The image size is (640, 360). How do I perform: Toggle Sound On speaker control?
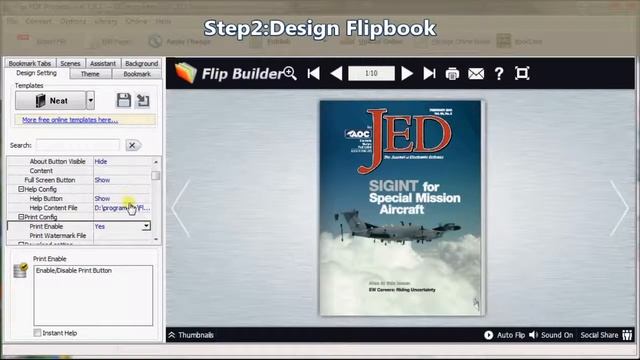pyautogui.click(x=551, y=335)
